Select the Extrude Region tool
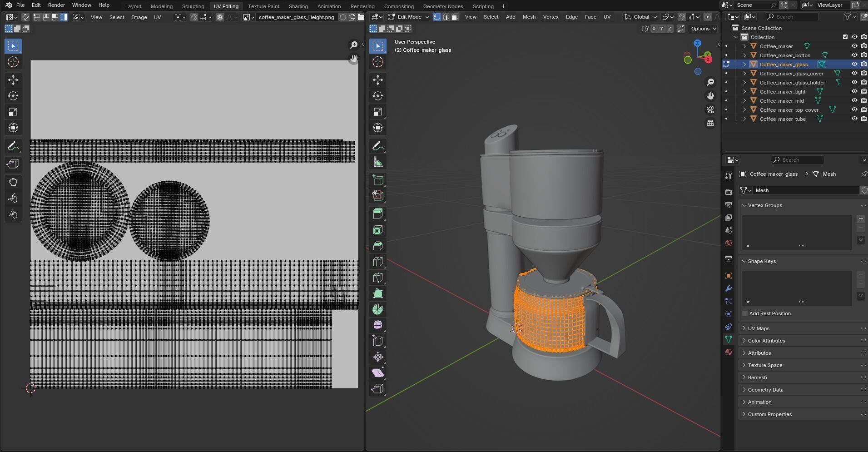The image size is (868, 452). click(x=377, y=214)
